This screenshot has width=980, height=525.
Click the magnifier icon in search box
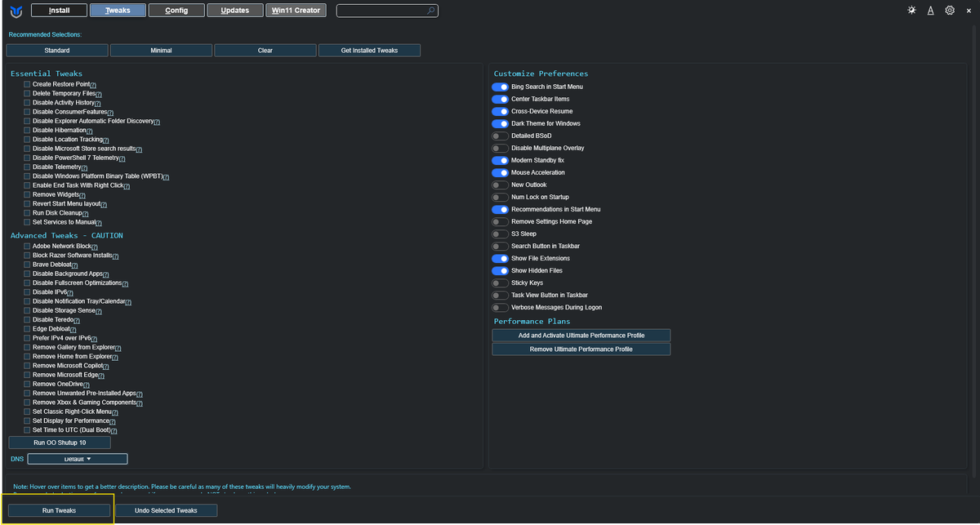[430, 11]
